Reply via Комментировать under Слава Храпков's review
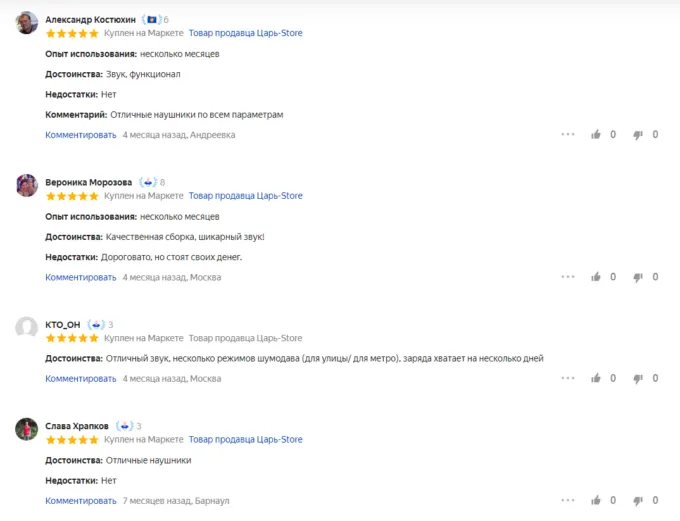This screenshot has height=521, width=680. 81,500
